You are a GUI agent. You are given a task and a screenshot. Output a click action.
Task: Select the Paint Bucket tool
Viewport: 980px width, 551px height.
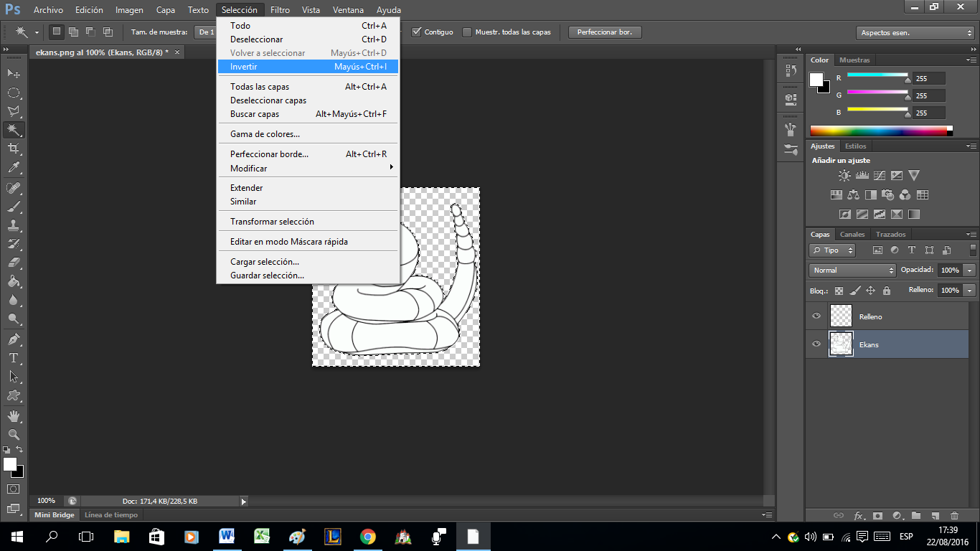[x=14, y=281]
